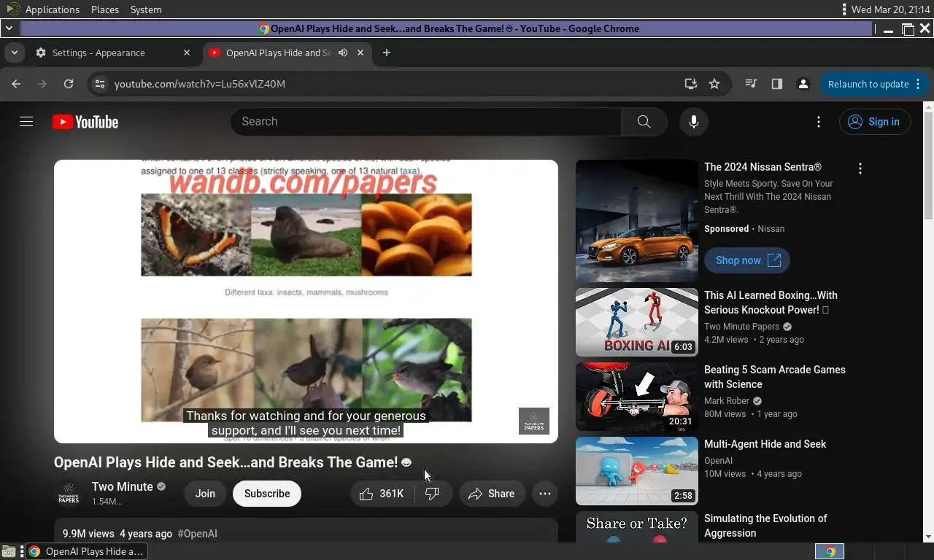
Task: Like the video (361K thumbs up)
Action: pyautogui.click(x=382, y=494)
